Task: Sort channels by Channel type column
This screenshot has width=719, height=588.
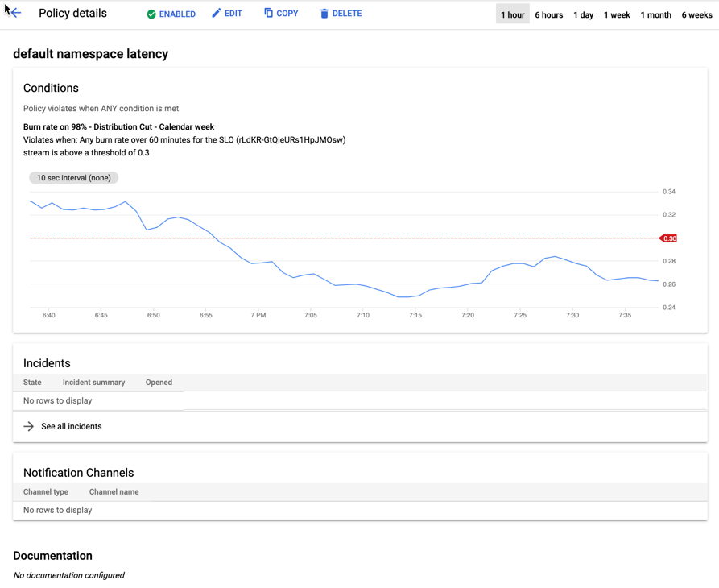Action: 46,492
